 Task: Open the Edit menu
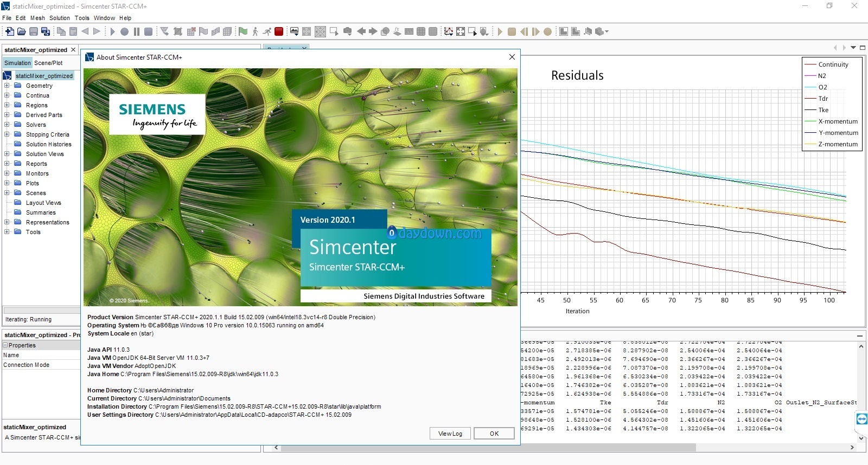21,18
